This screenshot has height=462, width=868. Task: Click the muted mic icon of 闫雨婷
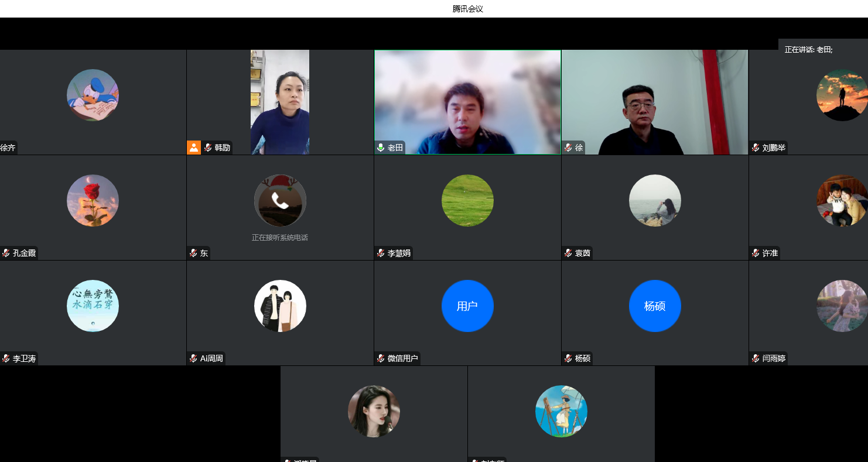click(x=756, y=358)
